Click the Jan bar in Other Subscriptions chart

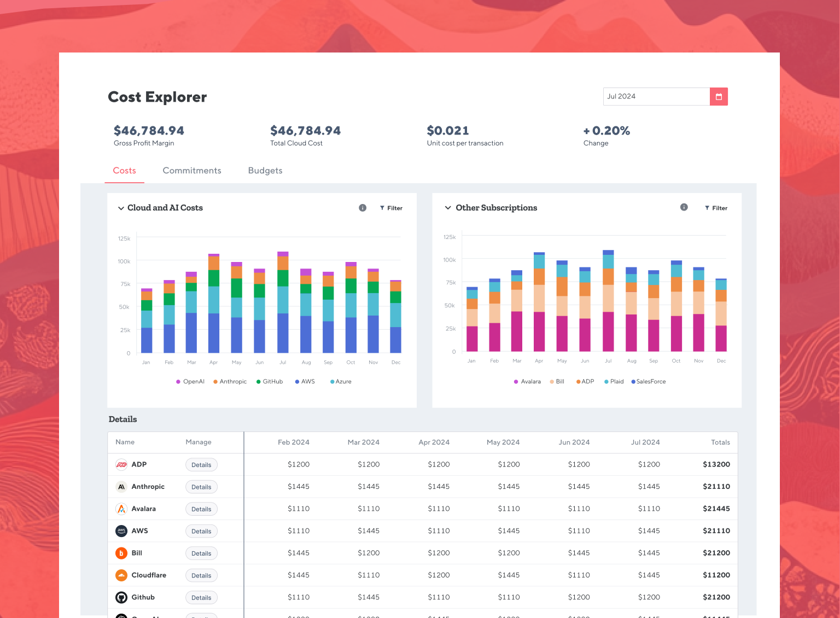click(472, 319)
